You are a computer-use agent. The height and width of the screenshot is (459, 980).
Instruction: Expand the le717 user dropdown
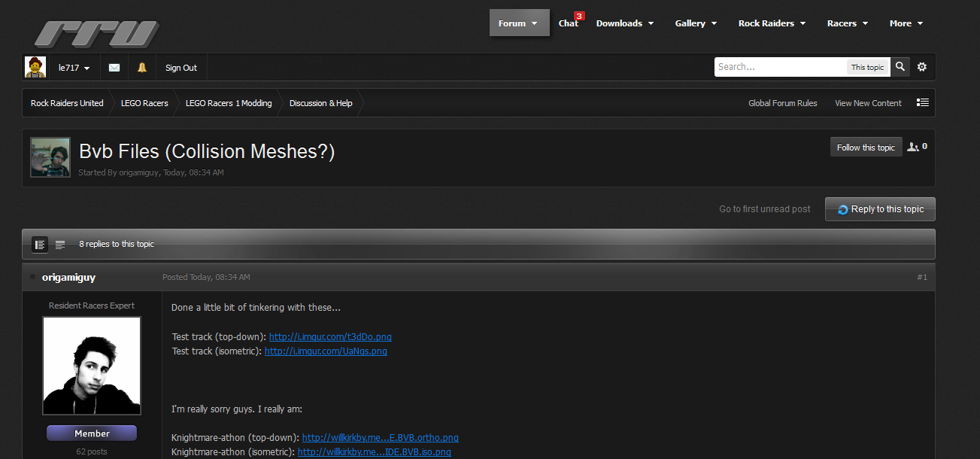[74, 68]
